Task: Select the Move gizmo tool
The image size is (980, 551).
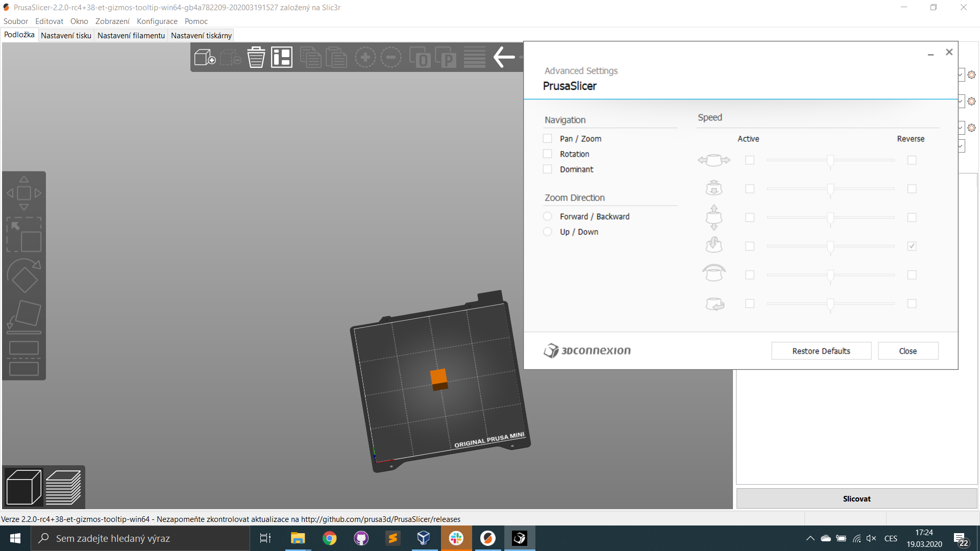Action: tap(24, 193)
